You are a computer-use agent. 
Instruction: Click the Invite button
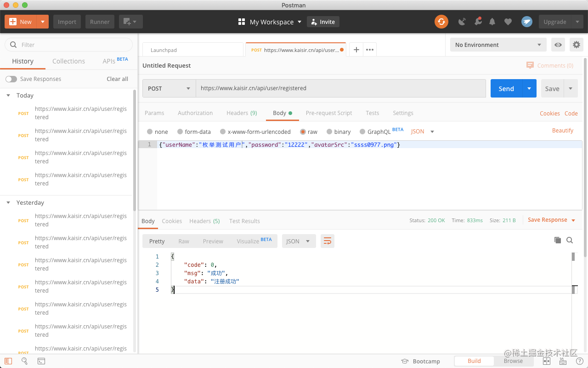coord(323,22)
